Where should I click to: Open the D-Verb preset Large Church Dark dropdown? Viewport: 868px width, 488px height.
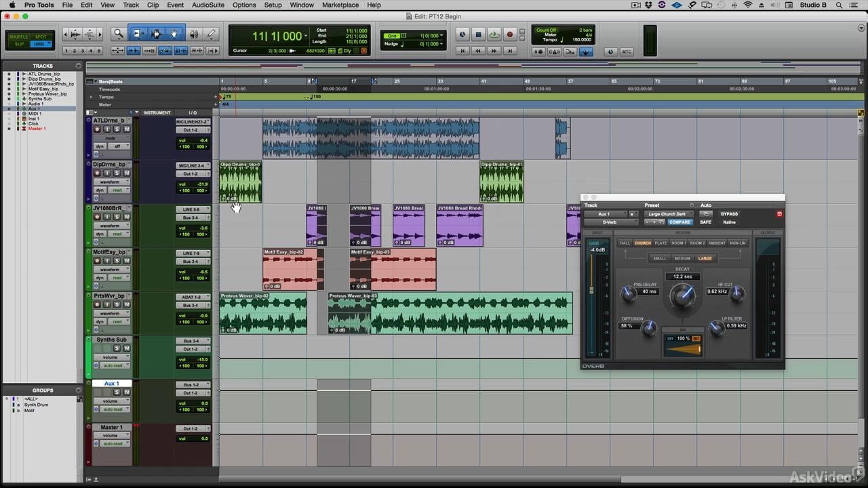(x=668, y=214)
